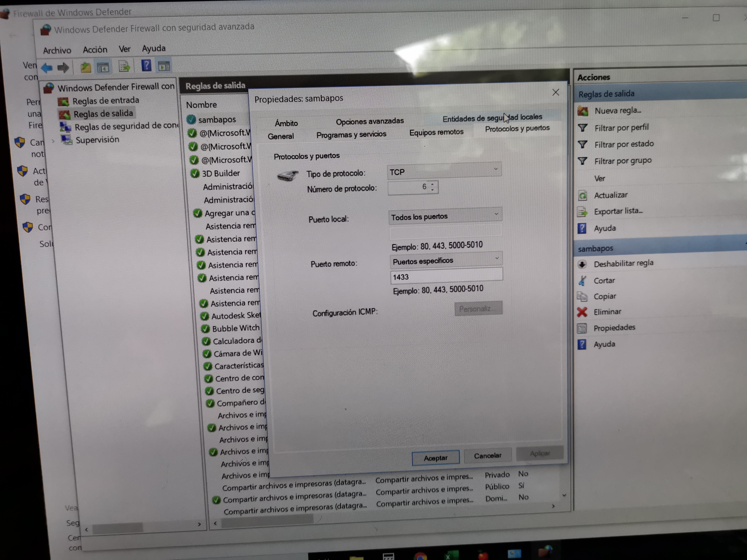
Task: Click the Nombre column header
Action: click(x=202, y=105)
